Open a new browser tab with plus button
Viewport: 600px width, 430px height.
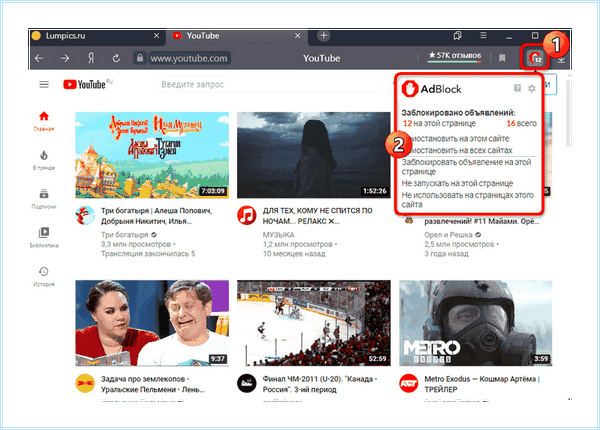[x=324, y=36]
